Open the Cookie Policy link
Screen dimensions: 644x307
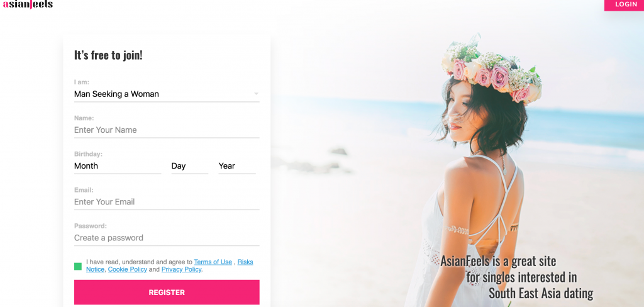(127, 270)
